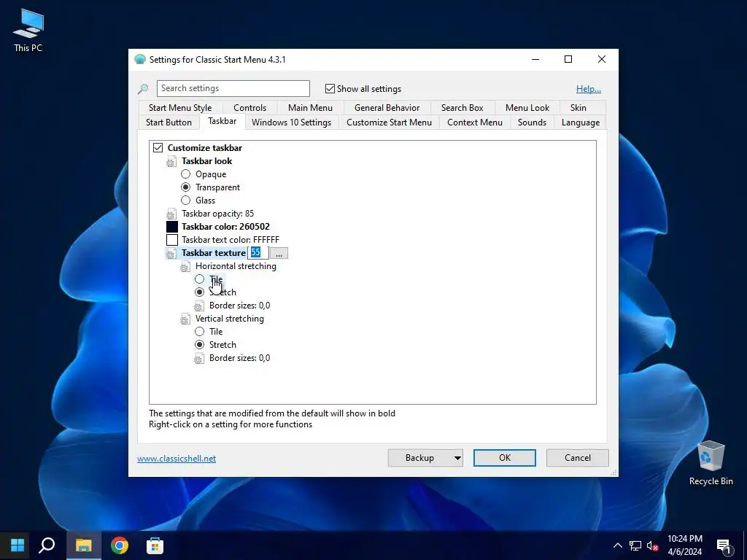
Task: Switch to Start Menu Style tab
Action: coord(180,108)
